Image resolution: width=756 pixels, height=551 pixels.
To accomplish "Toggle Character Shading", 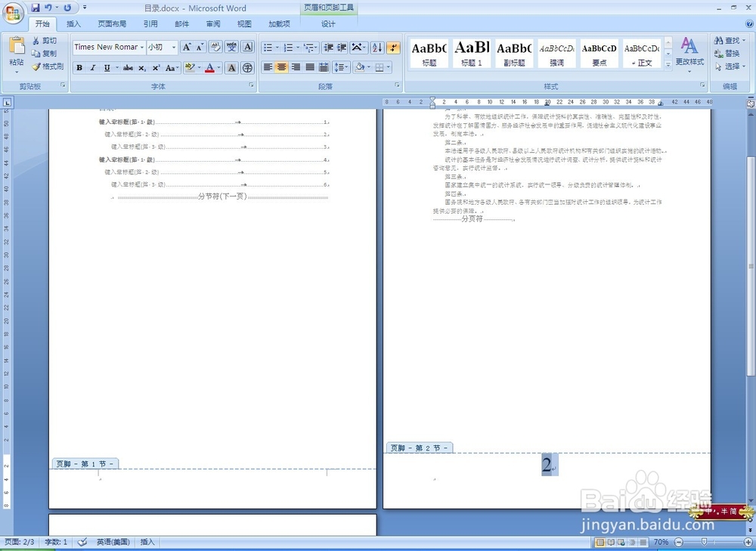I will pos(231,68).
